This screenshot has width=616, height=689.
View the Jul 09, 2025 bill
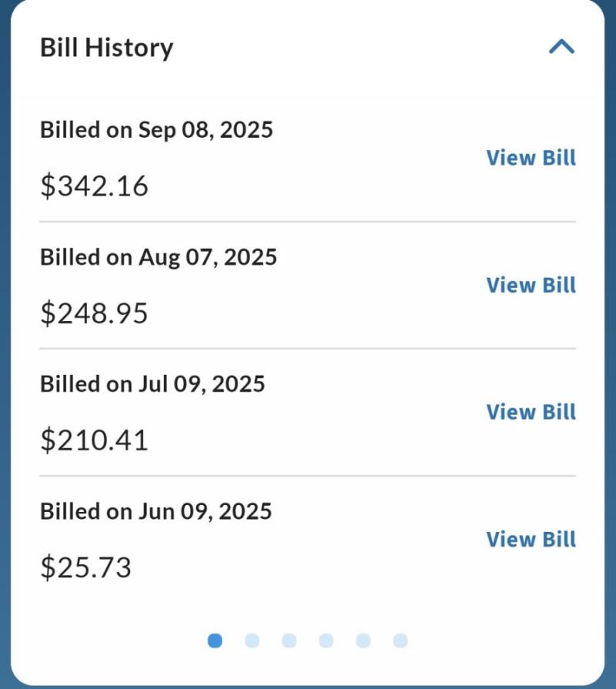coord(531,412)
